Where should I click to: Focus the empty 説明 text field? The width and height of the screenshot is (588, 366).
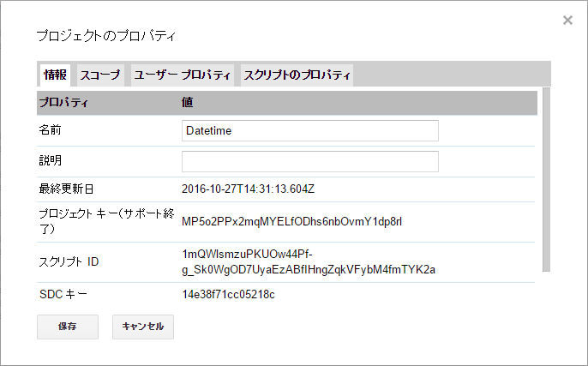pos(309,161)
